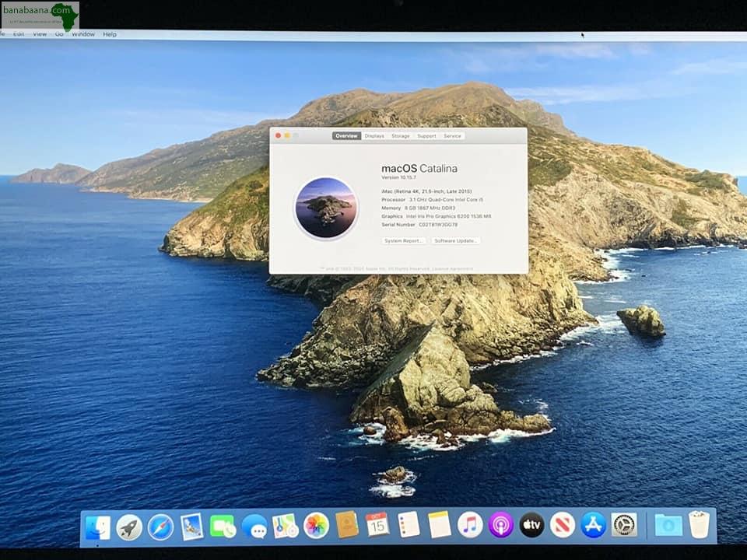Open the View menu
The height and width of the screenshot is (560, 747).
tap(40, 34)
